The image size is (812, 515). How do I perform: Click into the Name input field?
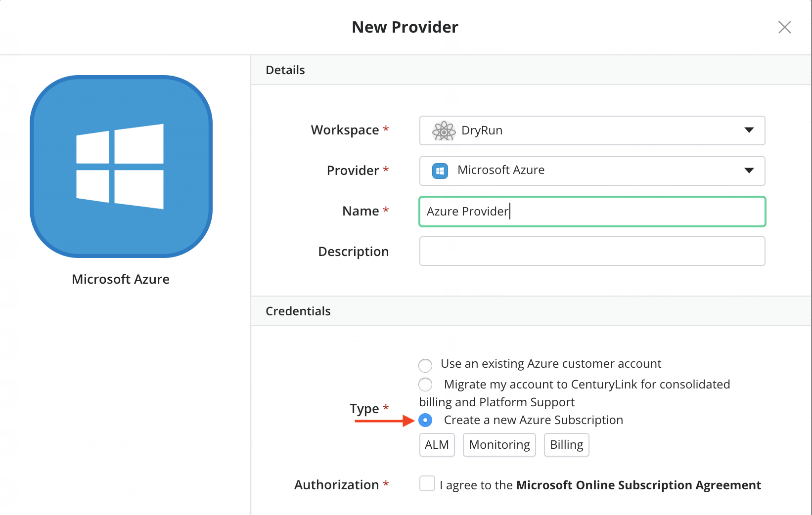tap(592, 212)
